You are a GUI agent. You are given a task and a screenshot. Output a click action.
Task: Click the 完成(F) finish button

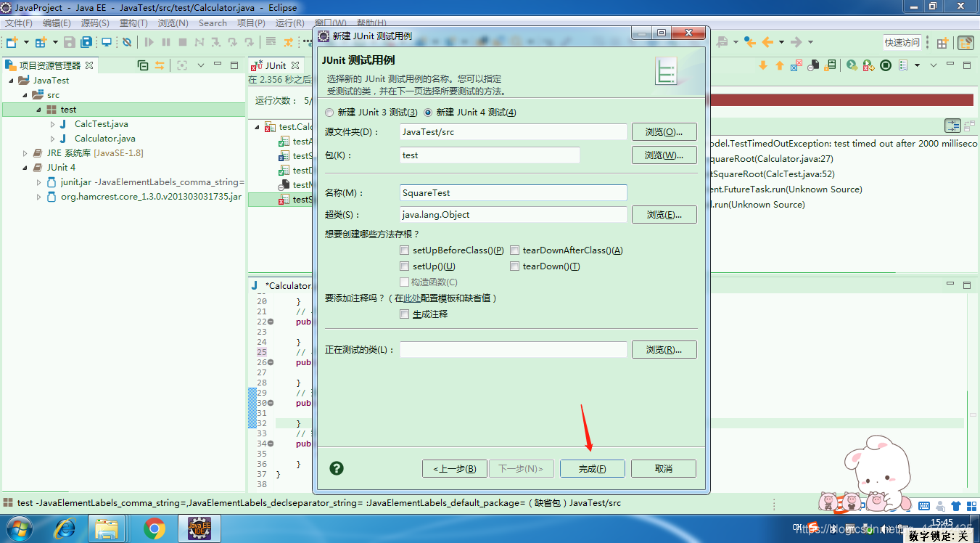point(592,469)
